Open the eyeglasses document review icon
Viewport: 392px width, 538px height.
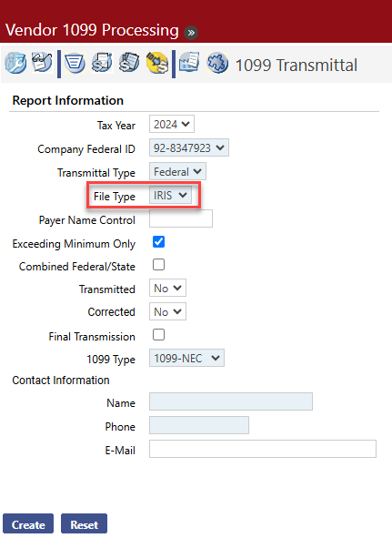[x=42, y=63]
